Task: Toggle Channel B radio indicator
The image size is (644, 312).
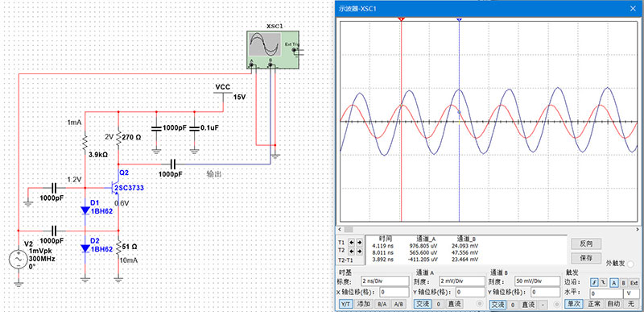Action: (x=556, y=304)
